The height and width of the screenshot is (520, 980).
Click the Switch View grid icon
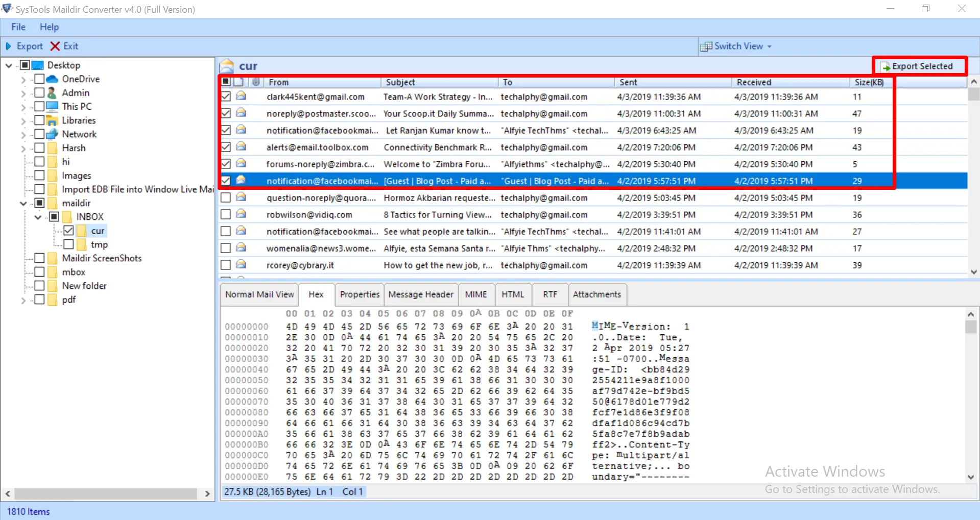[x=706, y=46]
